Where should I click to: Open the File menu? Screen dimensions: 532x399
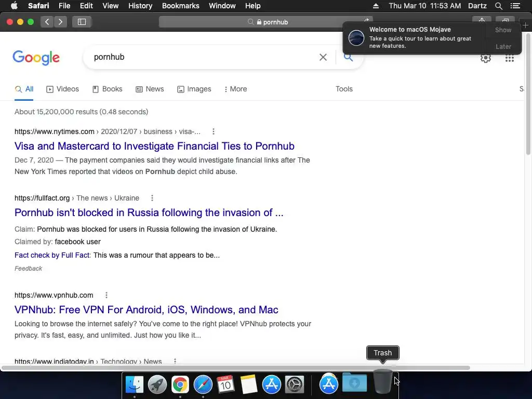[x=64, y=6]
